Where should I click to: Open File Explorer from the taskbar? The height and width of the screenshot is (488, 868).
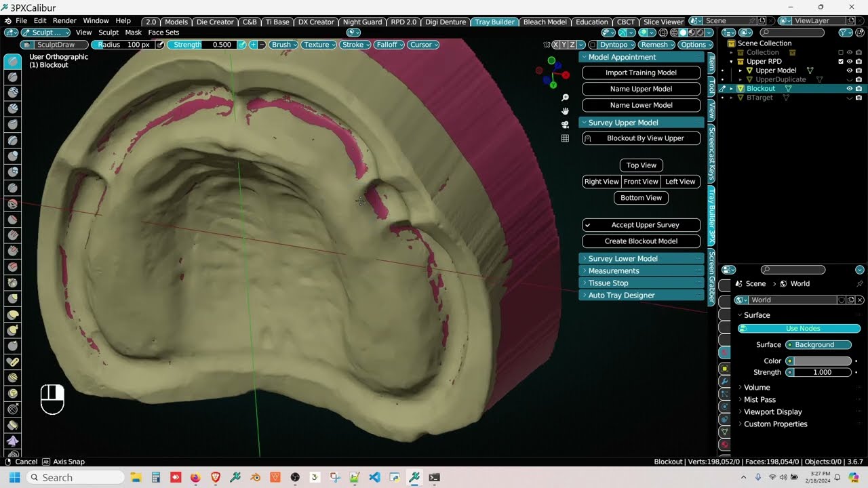pyautogui.click(x=136, y=477)
